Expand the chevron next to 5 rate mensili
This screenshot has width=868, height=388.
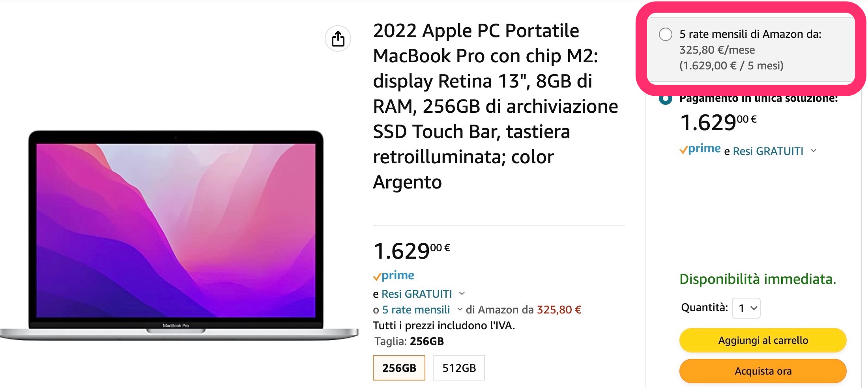pos(460,310)
